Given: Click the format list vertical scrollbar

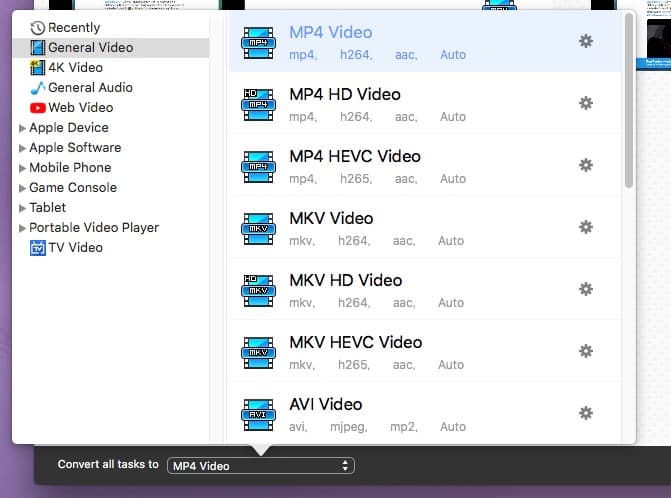Looking at the screenshot, I should (x=628, y=100).
